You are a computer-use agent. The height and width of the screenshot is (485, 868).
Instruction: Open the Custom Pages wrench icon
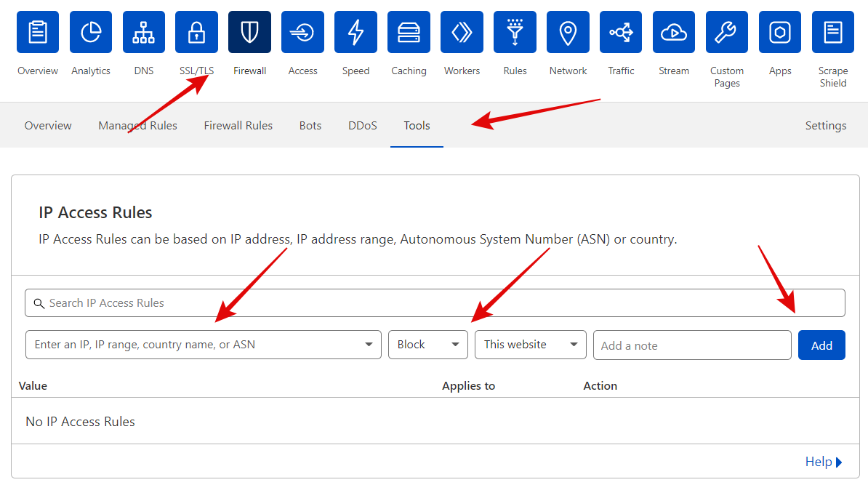pyautogui.click(x=727, y=32)
